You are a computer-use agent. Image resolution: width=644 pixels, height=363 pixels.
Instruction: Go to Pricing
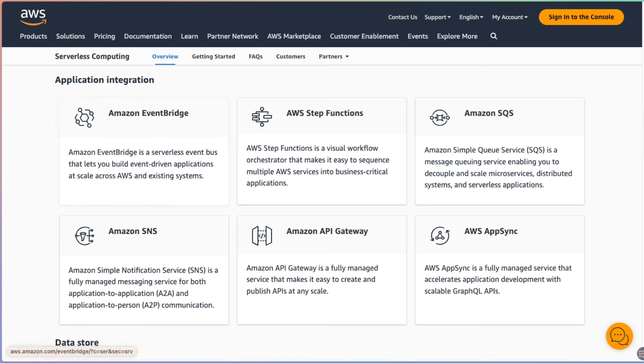[x=104, y=36]
